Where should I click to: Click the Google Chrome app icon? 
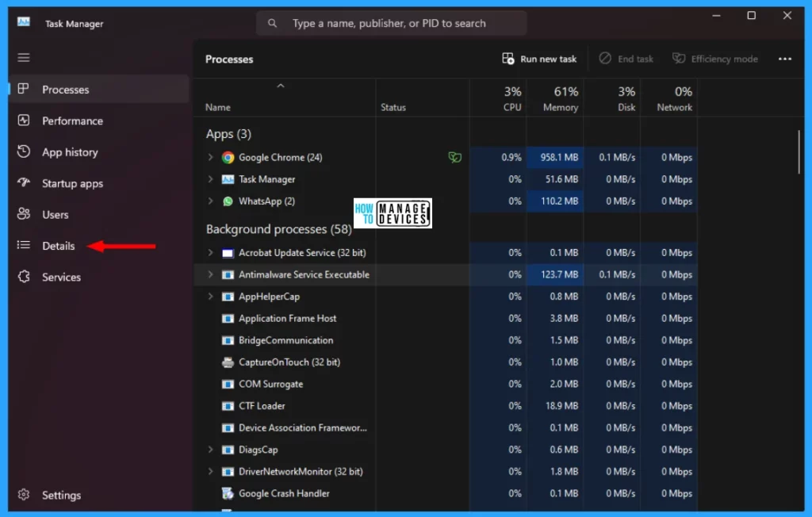(x=228, y=158)
